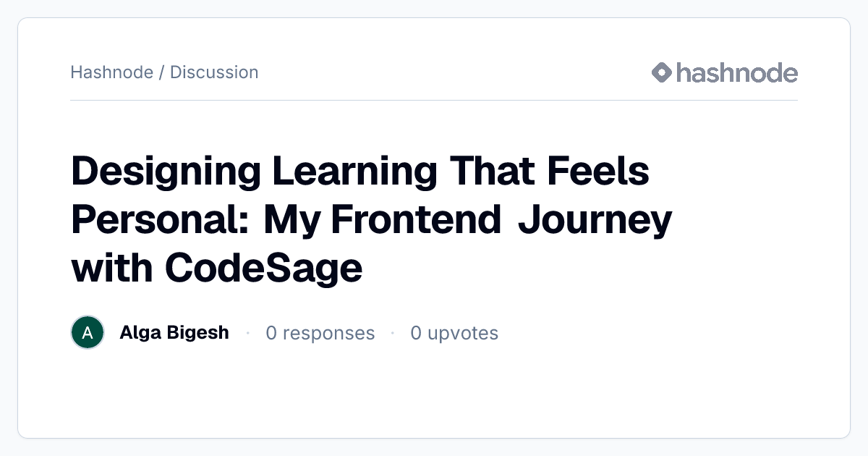
Task: Select the word 'CodeSage' in the title
Action: pos(264,268)
